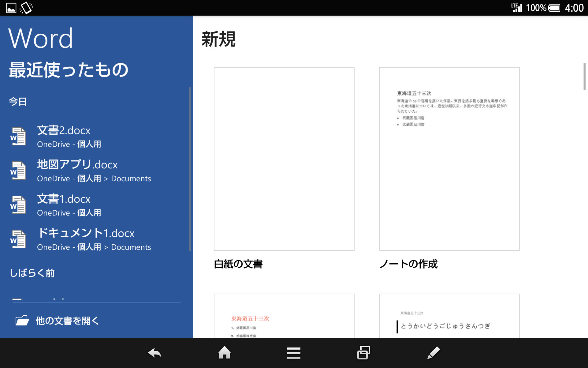Click the folder icon next to 他の文書を開く
This screenshot has height=368, width=588.
21,321
